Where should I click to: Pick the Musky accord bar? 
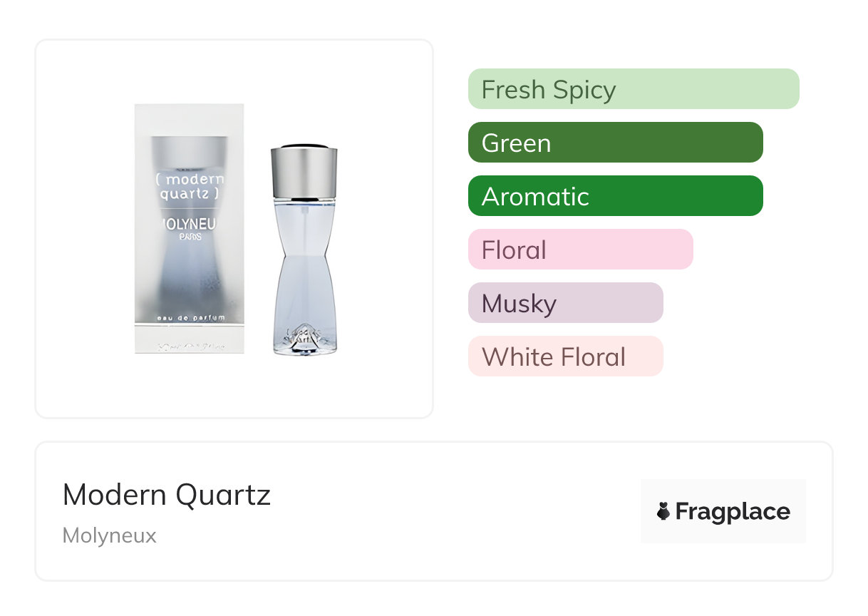coord(566,303)
